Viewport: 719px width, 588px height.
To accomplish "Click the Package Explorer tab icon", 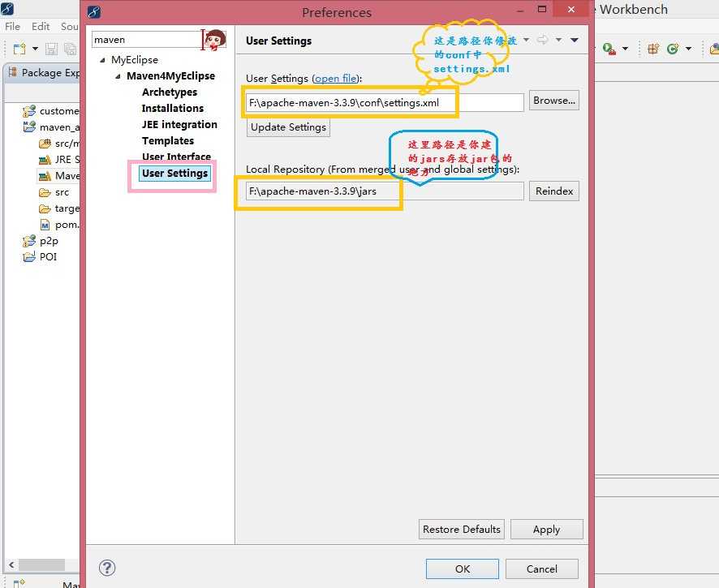I will (x=13, y=72).
